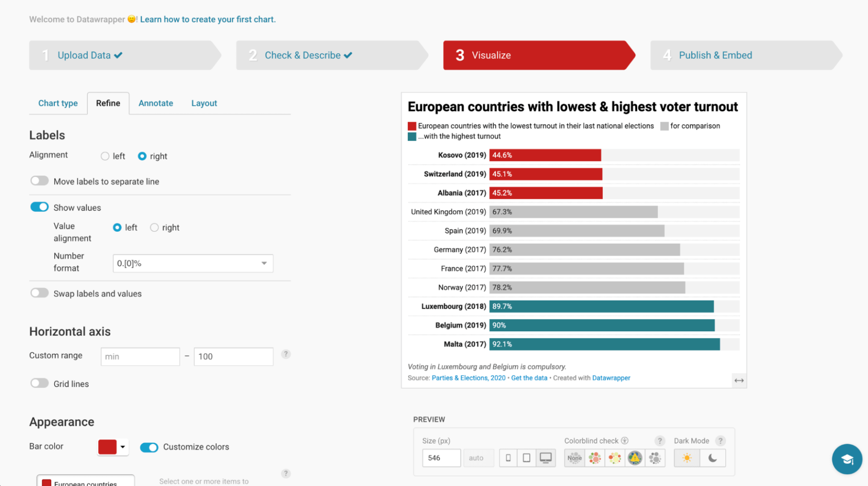Expand the Bar color picker arrow
Screen dimensions: 868x486
pos(123,447)
